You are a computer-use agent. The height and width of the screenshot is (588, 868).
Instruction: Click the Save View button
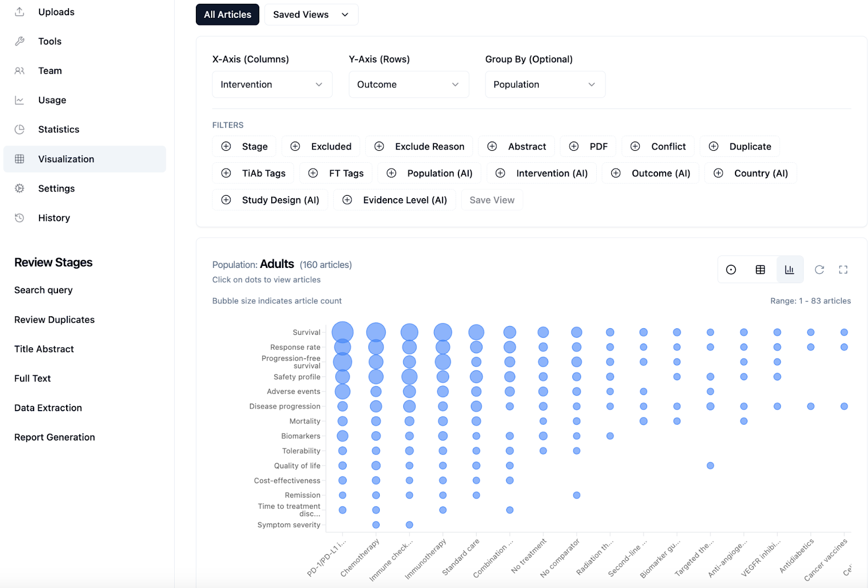pos(492,200)
